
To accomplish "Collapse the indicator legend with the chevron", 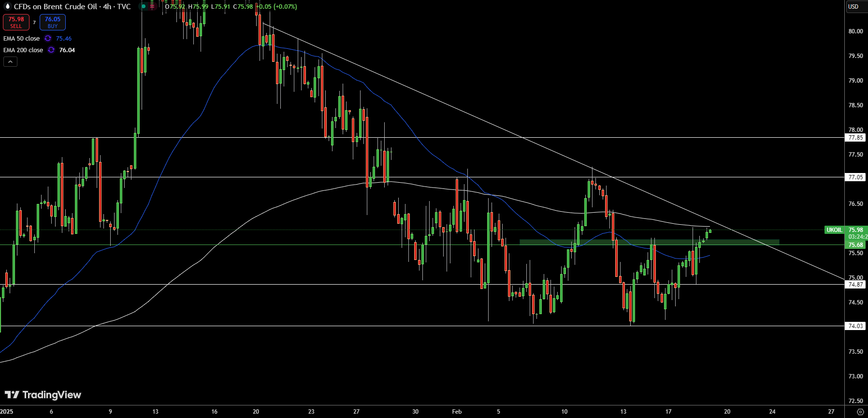I will (10, 61).
